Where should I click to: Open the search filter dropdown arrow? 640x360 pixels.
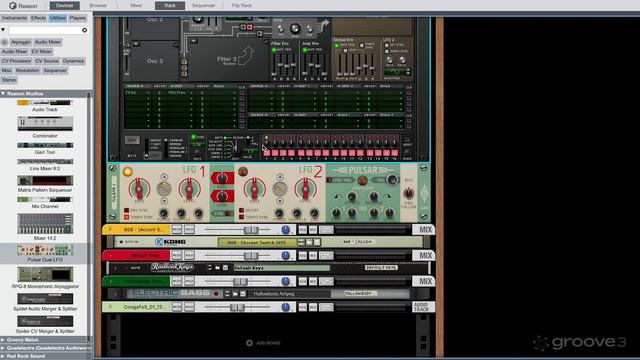[3, 30]
